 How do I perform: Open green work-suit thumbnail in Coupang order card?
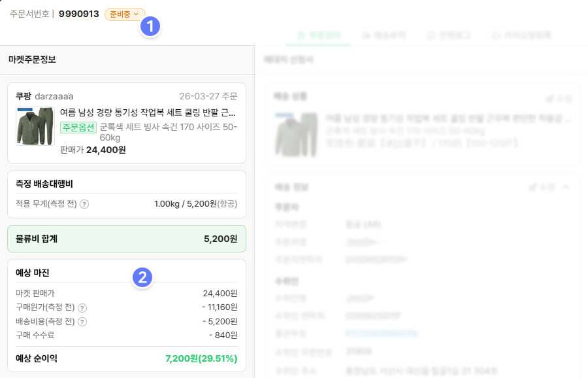point(35,126)
